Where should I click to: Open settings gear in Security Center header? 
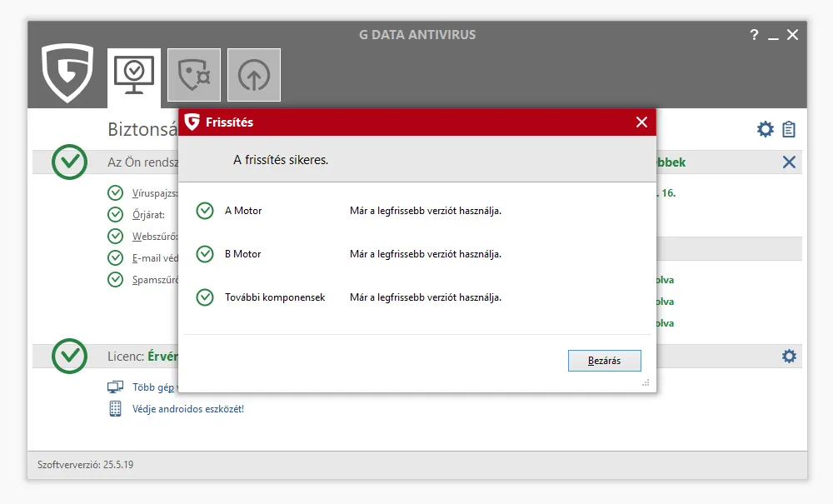coord(765,129)
